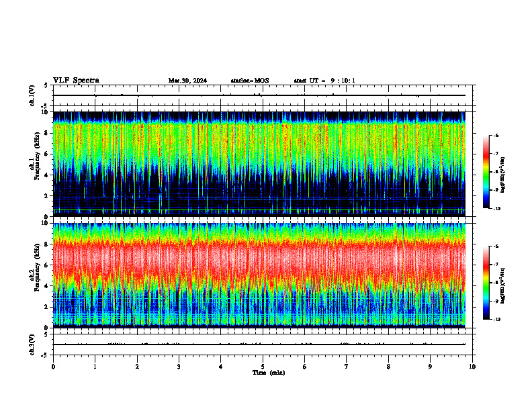Click the "-6" label on ch.2 colorbar
The height and width of the screenshot is (411, 532).
click(496, 246)
